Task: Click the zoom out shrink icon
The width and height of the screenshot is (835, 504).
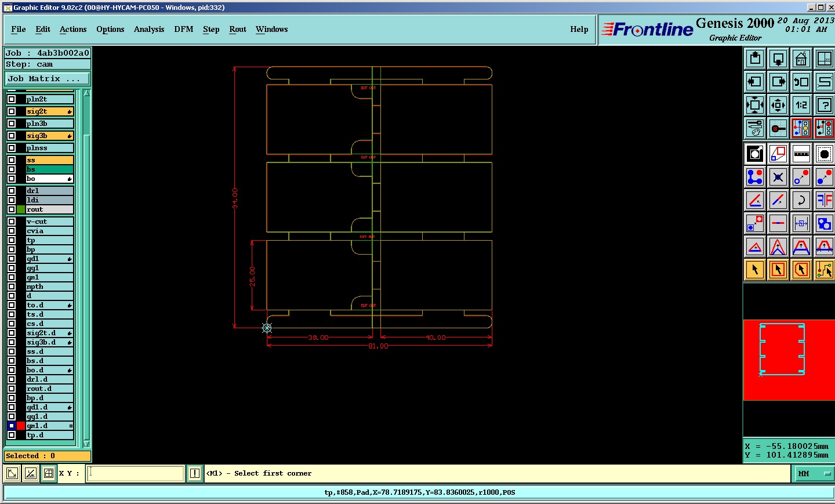Action: point(778,105)
